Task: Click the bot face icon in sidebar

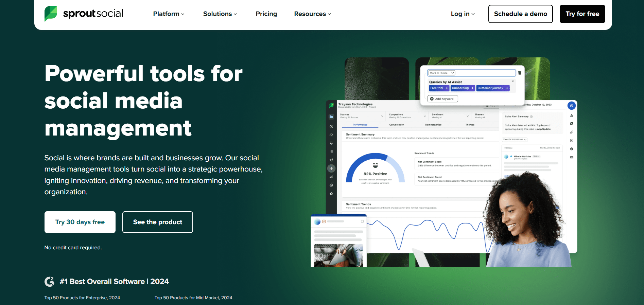Action: tap(331, 185)
